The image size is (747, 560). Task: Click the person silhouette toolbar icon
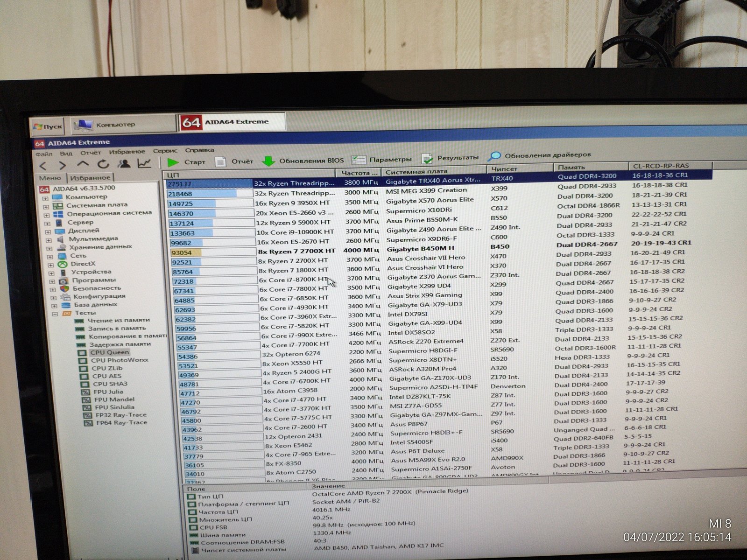click(x=124, y=163)
